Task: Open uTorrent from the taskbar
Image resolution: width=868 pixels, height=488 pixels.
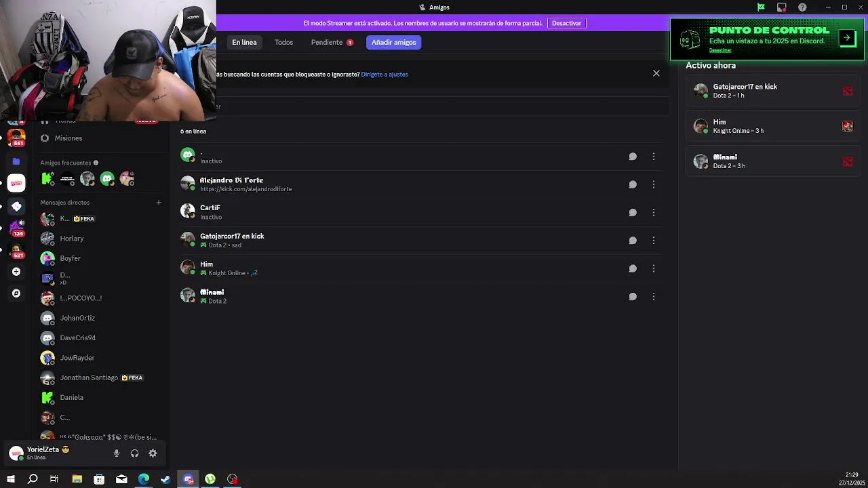Action: pos(210,479)
